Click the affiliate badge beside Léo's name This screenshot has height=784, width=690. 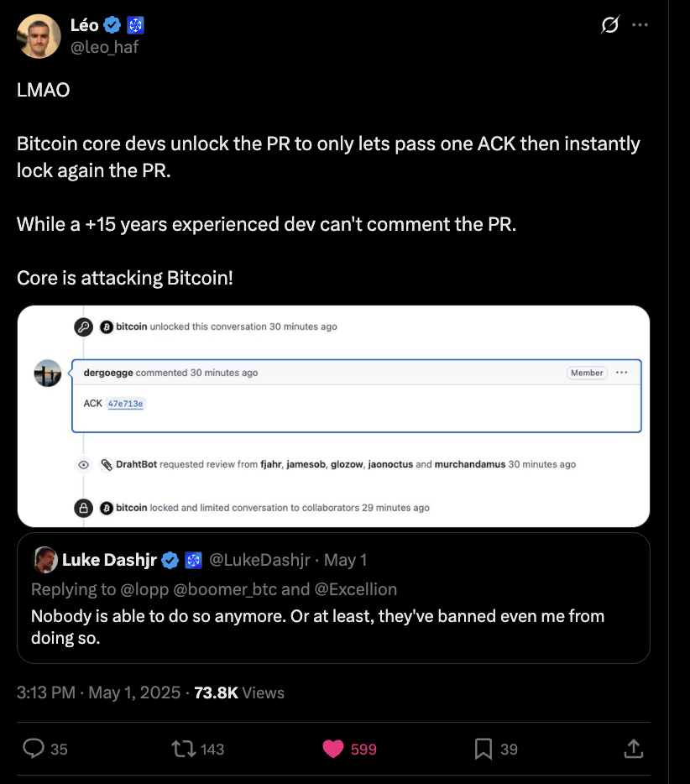(134, 26)
